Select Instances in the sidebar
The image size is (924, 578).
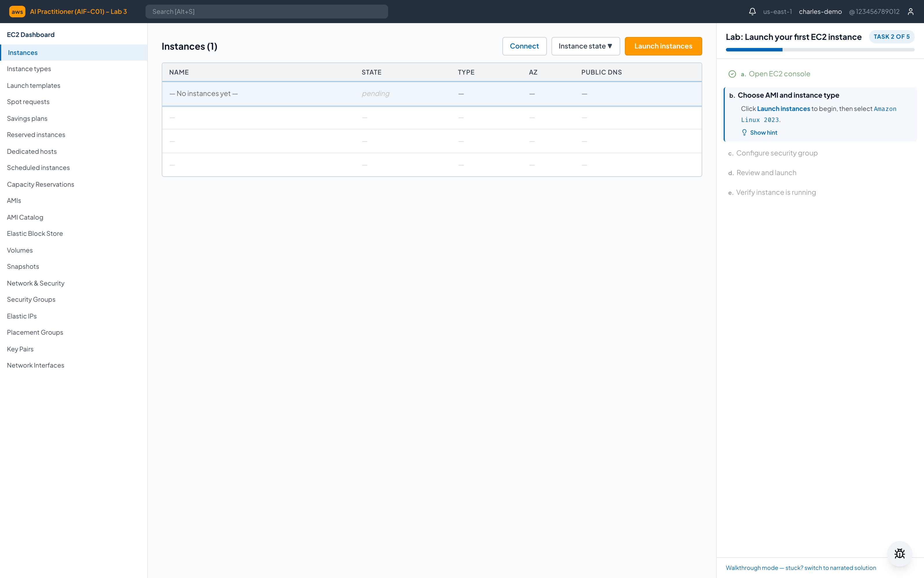74,53
